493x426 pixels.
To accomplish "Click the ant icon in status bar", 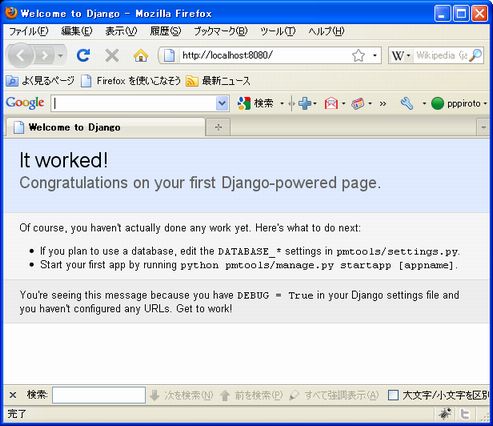I will tap(445, 414).
